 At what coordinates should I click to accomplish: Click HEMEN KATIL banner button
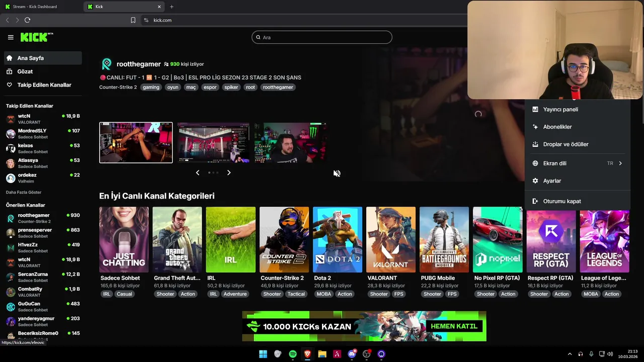(x=454, y=326)
